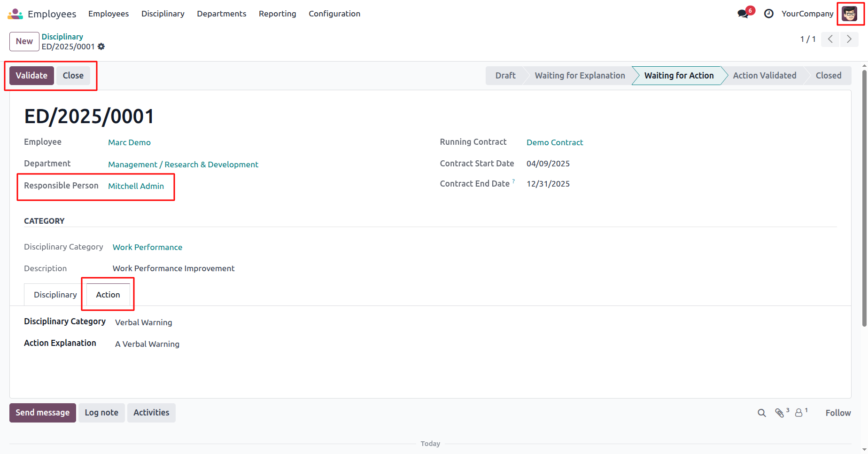Open the activities clock icon

click(x=769, y=14)
